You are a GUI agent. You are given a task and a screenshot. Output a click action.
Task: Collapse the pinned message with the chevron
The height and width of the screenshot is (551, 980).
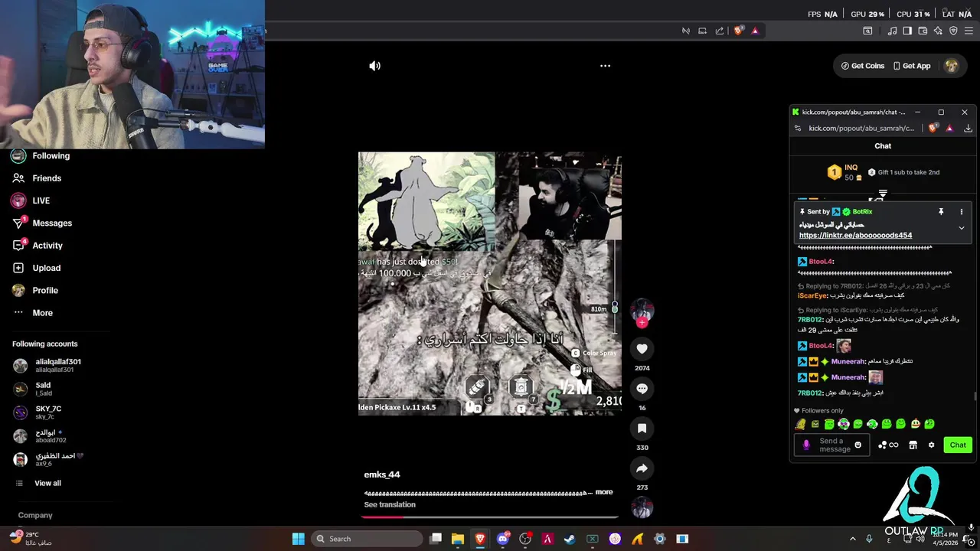click(x=962, y=228)
